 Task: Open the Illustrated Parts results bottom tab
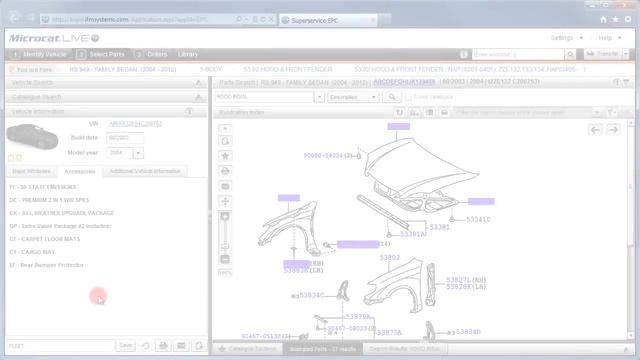(322, 349)
